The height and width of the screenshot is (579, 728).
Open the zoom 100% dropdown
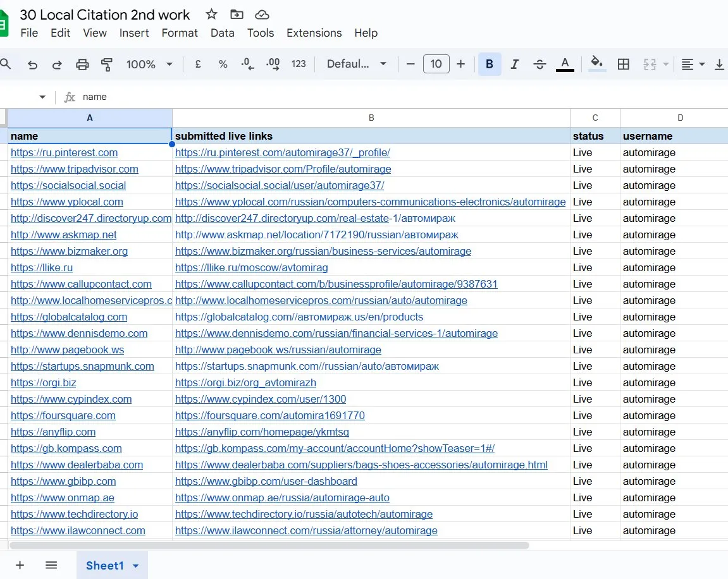pyautogui.click(x=149, y=64)
